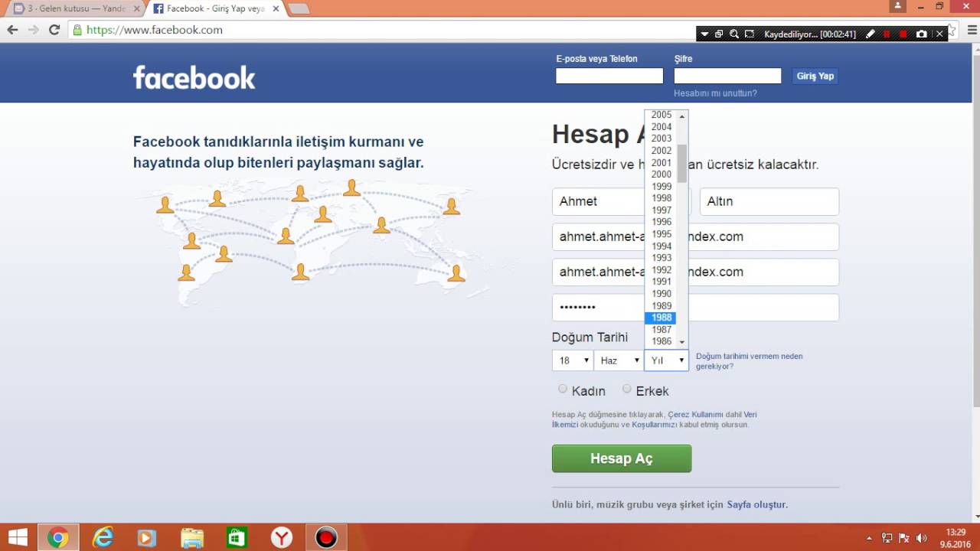
Task: Click the Yıl year dropdown
Action: (666, 360)
